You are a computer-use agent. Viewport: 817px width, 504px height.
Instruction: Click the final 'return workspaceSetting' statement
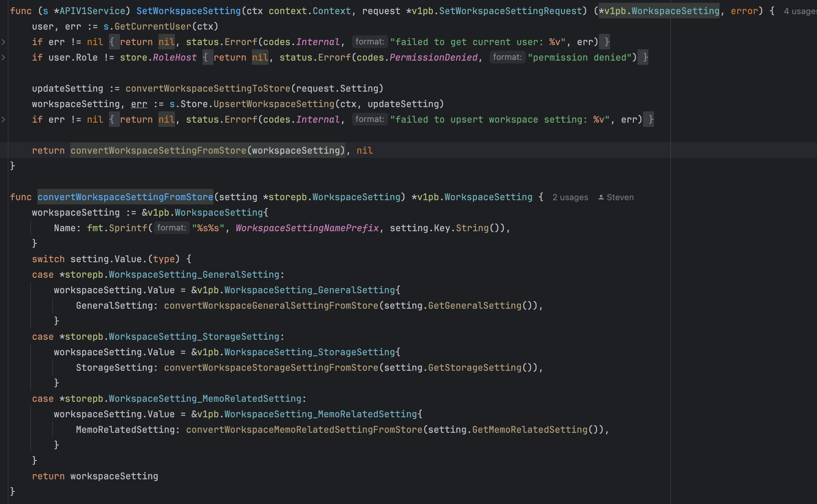(95, 476)
